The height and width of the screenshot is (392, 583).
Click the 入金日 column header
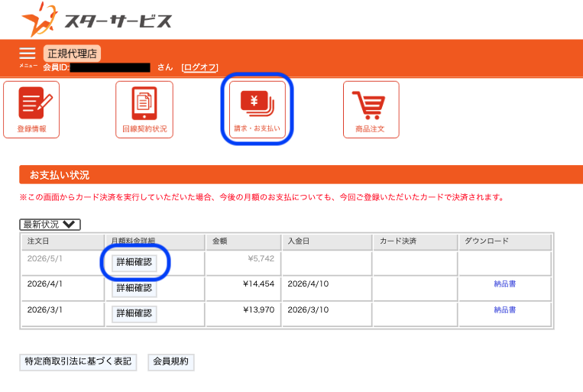click(x=327, y=241)
